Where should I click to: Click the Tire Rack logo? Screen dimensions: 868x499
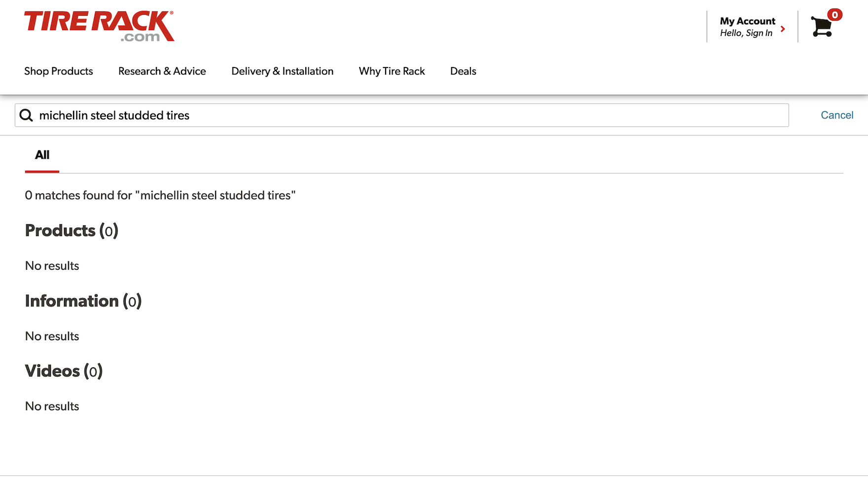[99, 26]
